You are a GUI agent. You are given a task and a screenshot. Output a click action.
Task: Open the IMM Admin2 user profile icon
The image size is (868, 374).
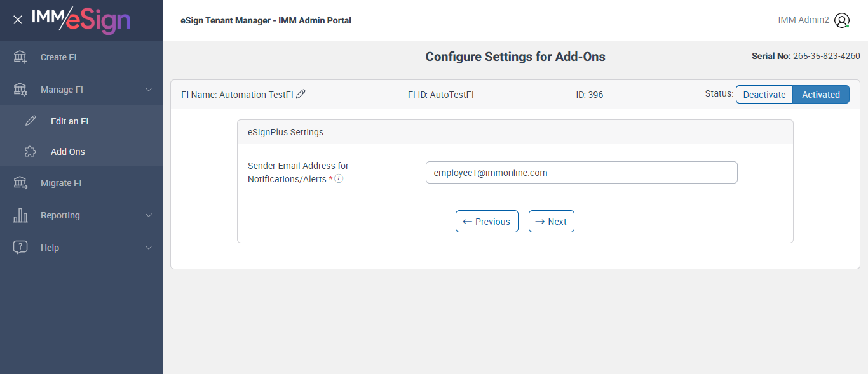(842, 20)
